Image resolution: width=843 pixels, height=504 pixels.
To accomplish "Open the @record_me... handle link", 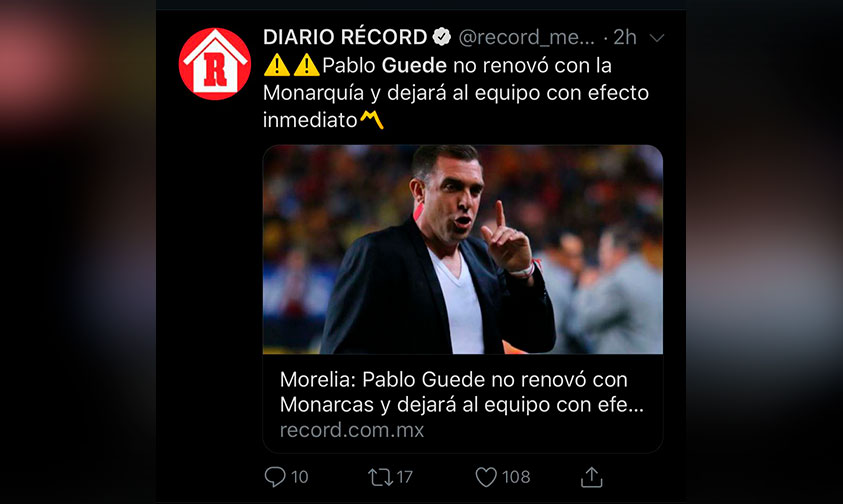I will pos(526,37).
